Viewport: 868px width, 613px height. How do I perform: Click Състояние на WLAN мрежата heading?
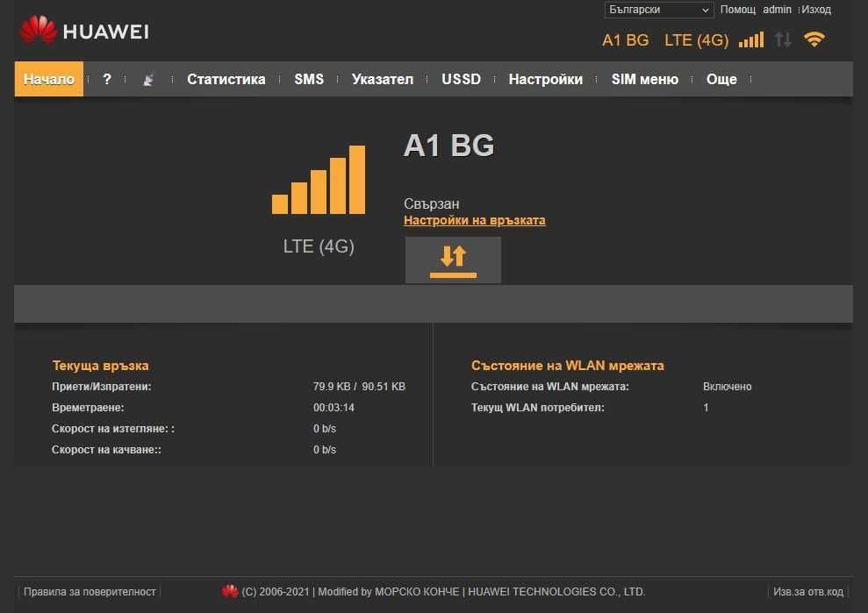568,366
